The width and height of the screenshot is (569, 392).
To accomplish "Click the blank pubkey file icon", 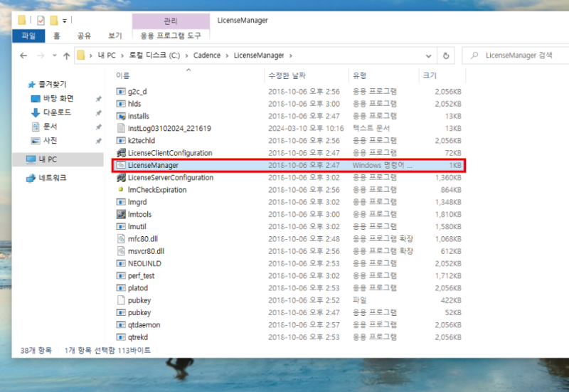I will pos(121,300).
